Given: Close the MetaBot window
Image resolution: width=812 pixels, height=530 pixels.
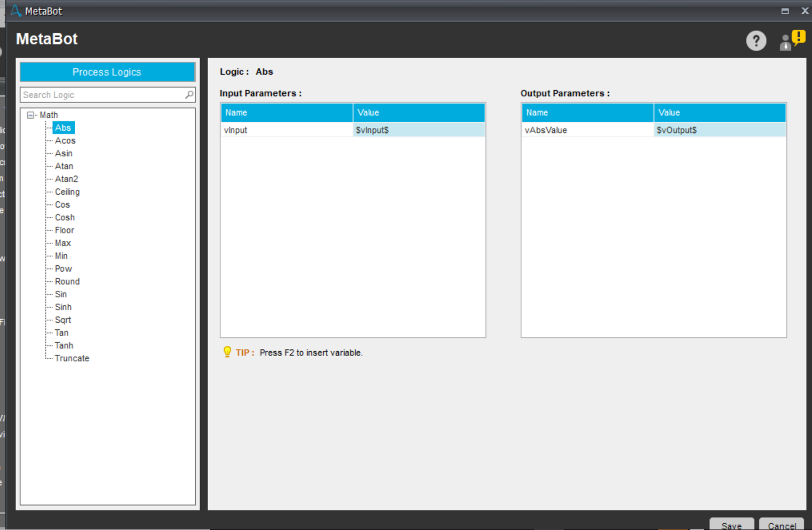Looking at the screenshot, I should 805,11.
